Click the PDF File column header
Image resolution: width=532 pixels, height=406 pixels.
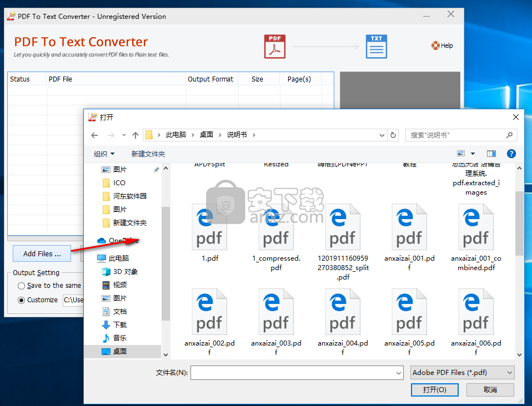pos(116,79)
